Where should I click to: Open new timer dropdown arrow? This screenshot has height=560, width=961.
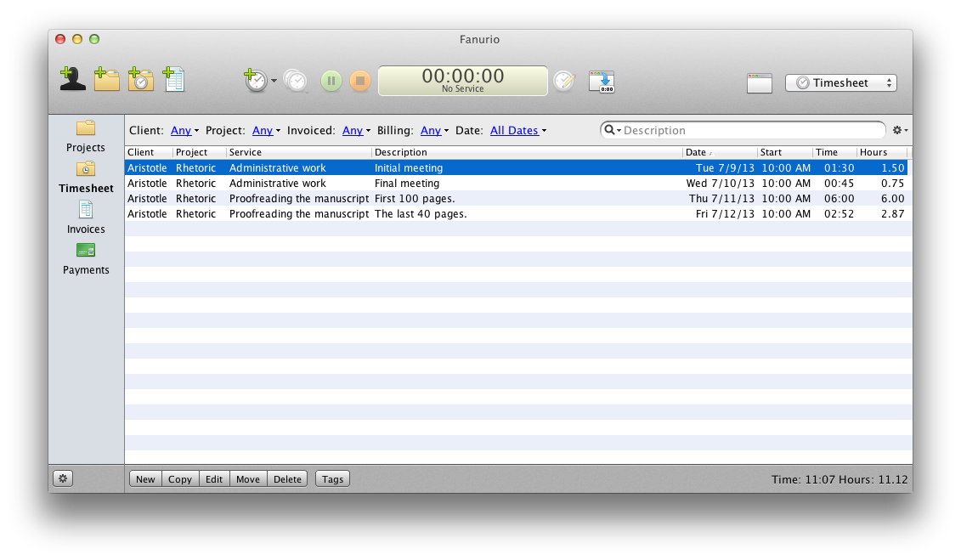tap(274, 81)
